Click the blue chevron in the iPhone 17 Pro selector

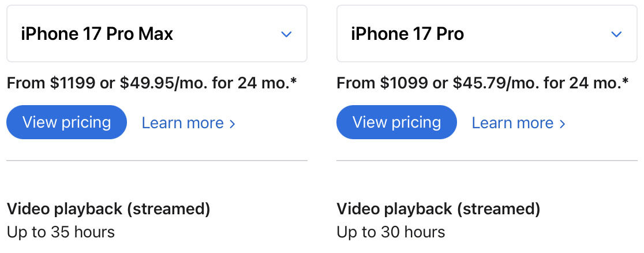(x=616, y=34)
